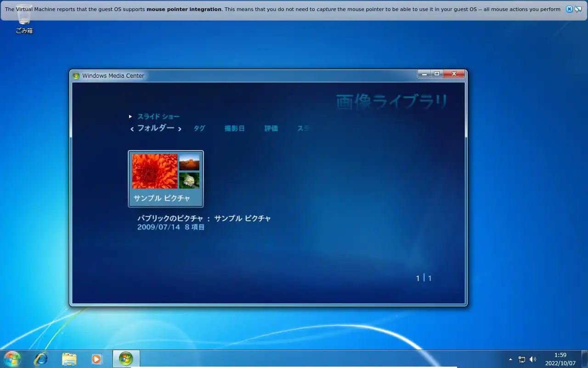Launch Internet Explorer from taskbar
Image resolution: width=588 pixels, height=368 pixels.
(41, 359)
